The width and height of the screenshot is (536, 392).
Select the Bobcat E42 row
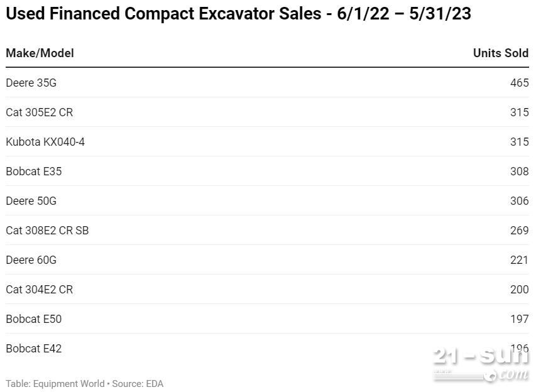coord(267,349)
